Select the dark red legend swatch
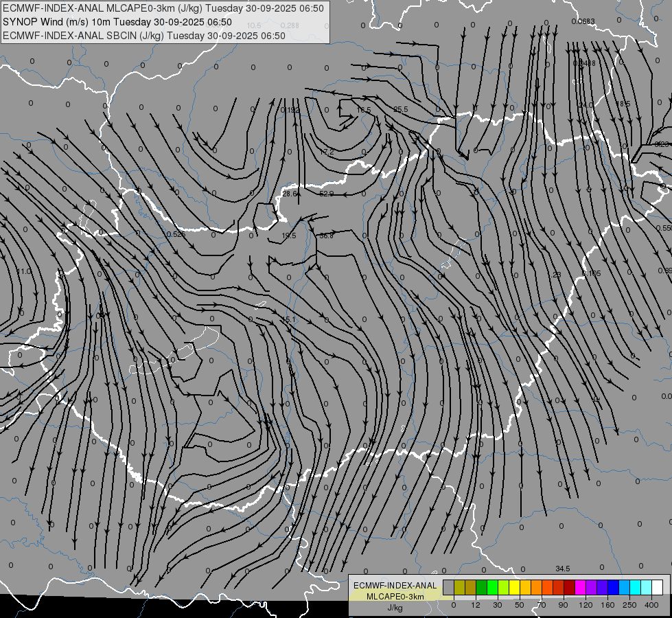The width and height of the screenshot is (672, 618). [x=569, y=587]
